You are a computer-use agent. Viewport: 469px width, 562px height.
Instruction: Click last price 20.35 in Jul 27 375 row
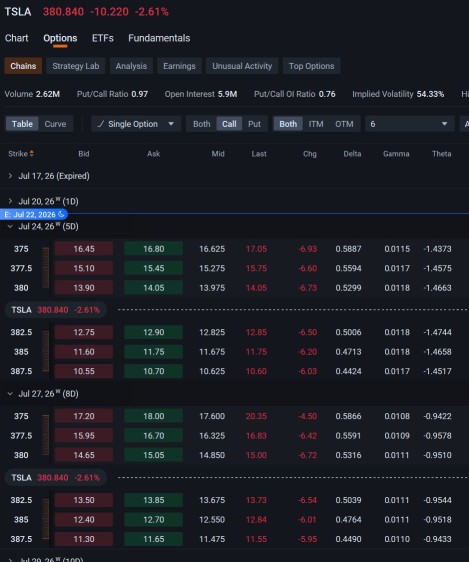pos(256,416)
